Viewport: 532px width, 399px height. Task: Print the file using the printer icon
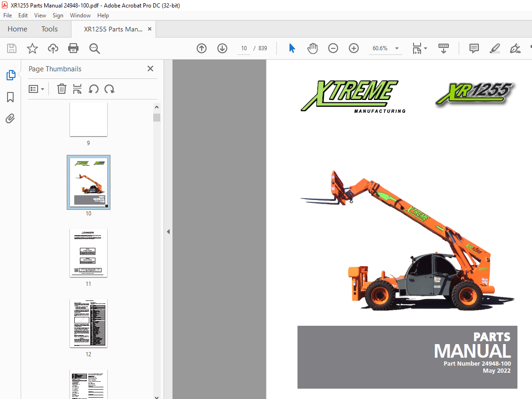73,48
